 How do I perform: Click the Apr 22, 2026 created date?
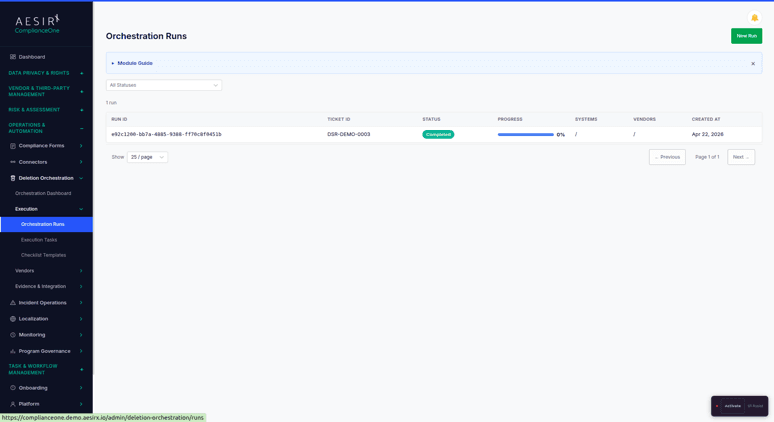point(707,134)
